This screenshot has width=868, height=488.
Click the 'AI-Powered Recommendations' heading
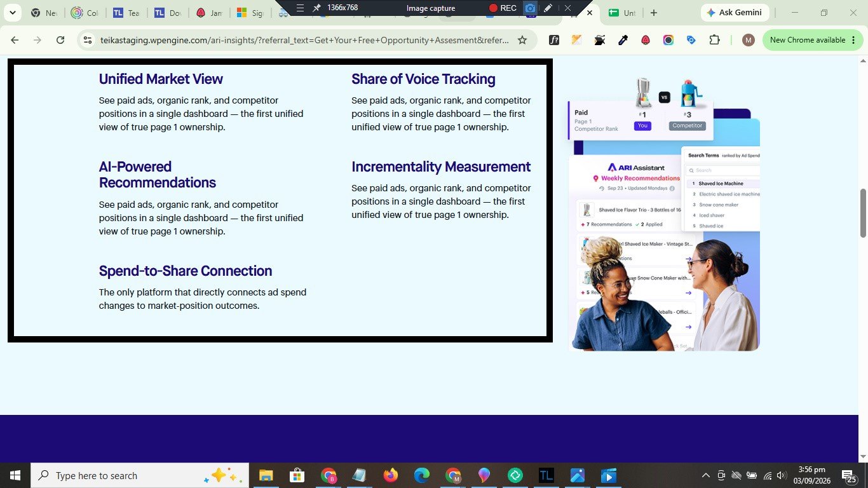pos(158,175)
